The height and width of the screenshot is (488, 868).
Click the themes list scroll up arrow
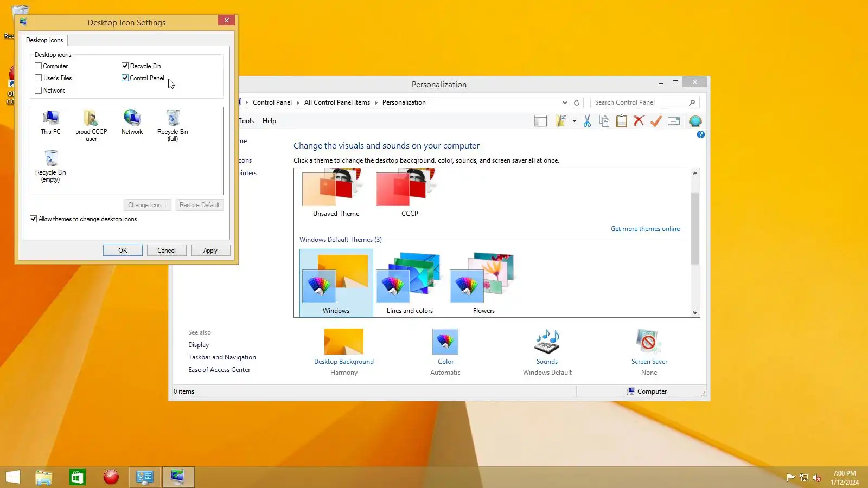[695, 173]
